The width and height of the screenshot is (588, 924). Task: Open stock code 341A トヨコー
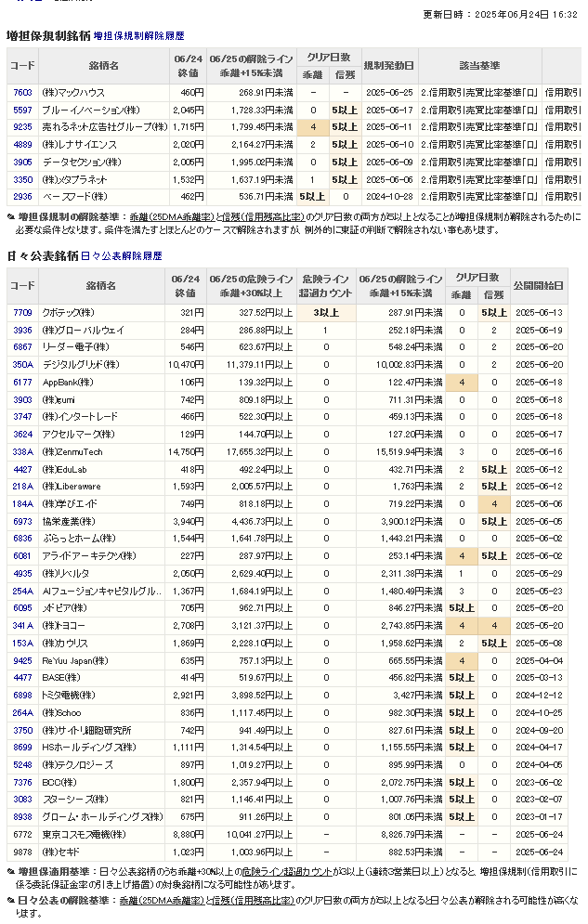22,625
